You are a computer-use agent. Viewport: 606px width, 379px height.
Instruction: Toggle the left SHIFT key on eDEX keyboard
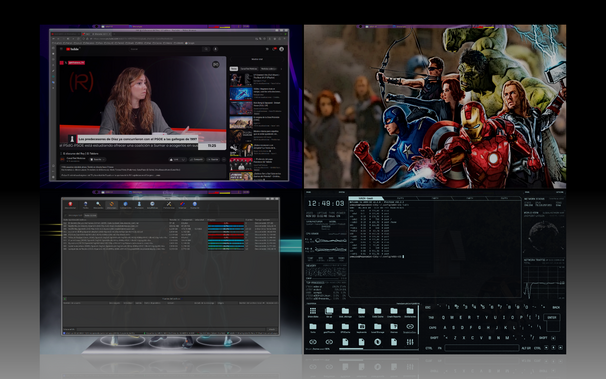(434, 338)
